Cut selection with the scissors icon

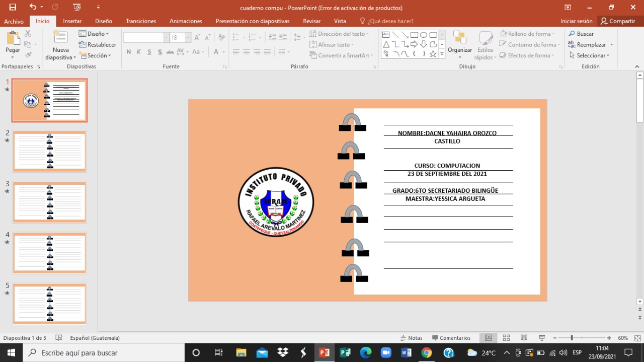[28, 34]
